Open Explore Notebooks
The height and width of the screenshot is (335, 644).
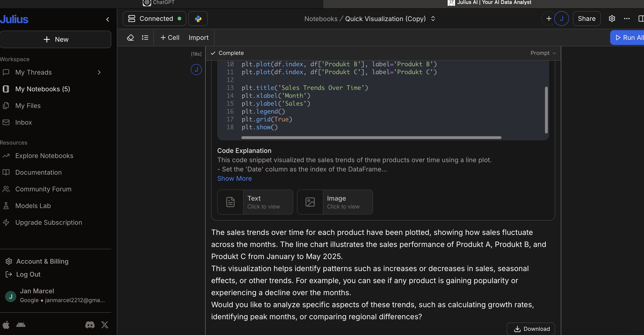[44, 156]
